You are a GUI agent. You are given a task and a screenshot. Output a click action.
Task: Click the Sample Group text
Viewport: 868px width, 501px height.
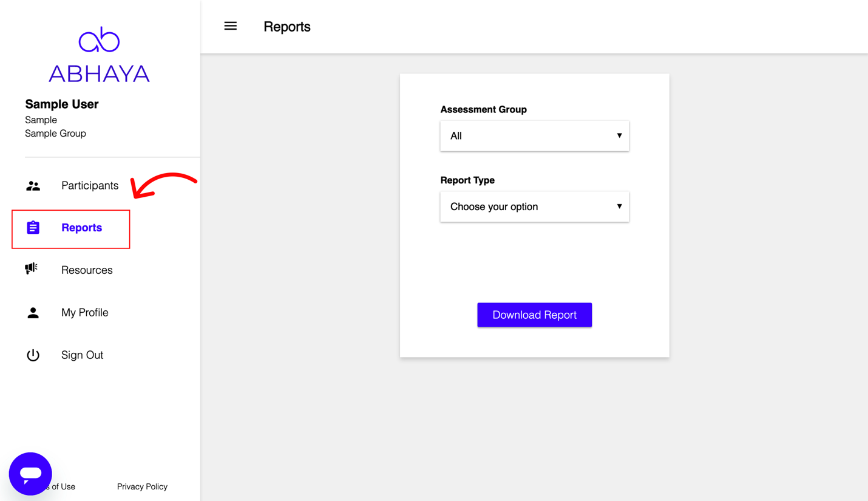point(55,134)
